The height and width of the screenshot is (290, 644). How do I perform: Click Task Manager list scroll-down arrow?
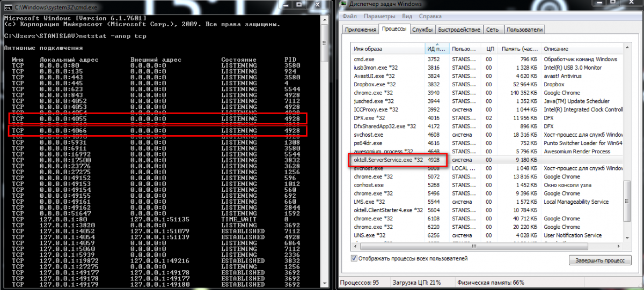tap(626, 237)
